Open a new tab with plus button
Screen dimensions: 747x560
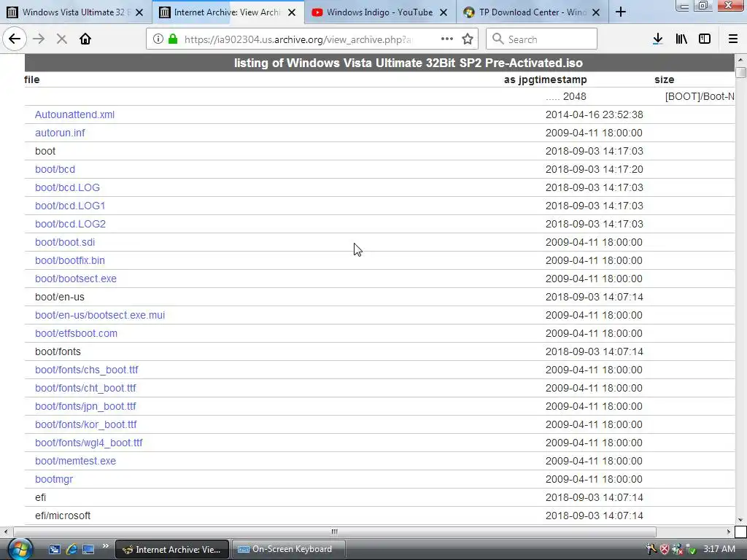click(620, 12)
